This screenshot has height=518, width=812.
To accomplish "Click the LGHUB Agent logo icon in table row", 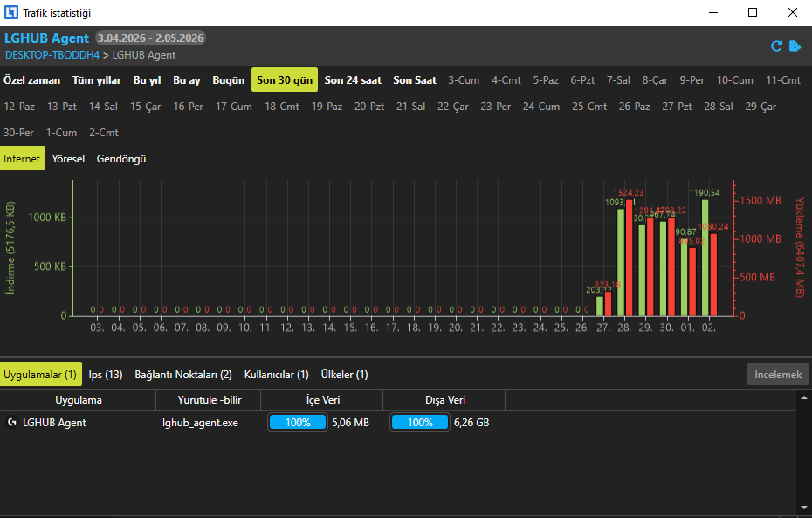I will point(12,422).
